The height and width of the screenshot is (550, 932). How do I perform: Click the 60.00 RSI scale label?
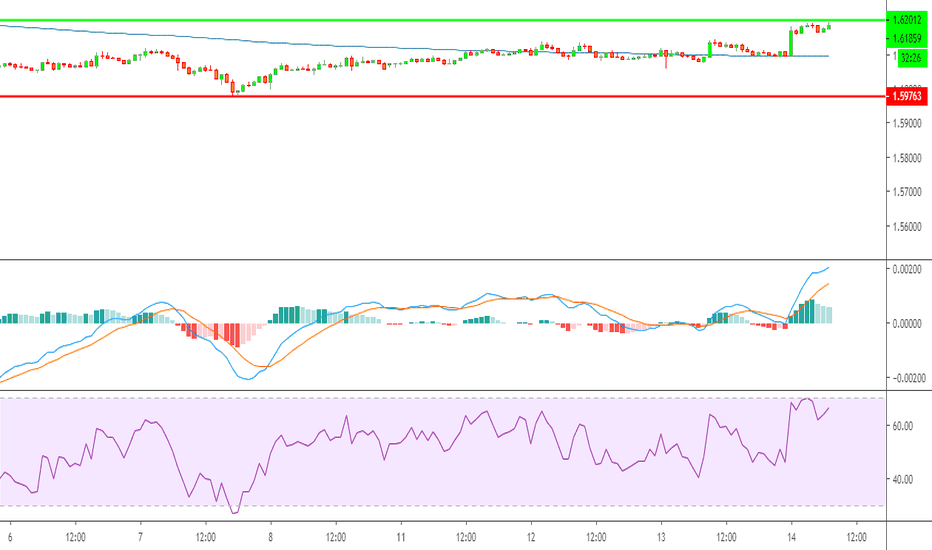point(904,426)
